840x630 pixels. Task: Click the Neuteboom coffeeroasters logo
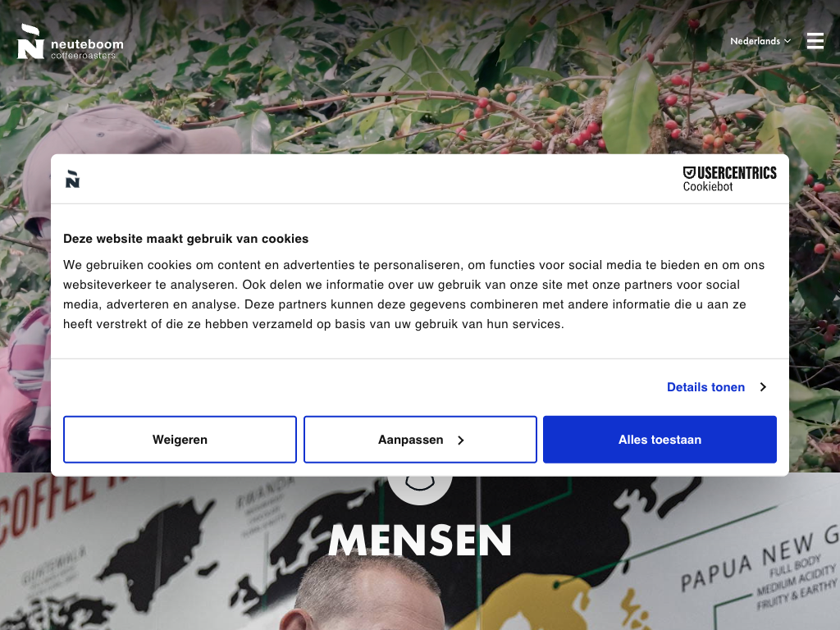coord(71,42)
